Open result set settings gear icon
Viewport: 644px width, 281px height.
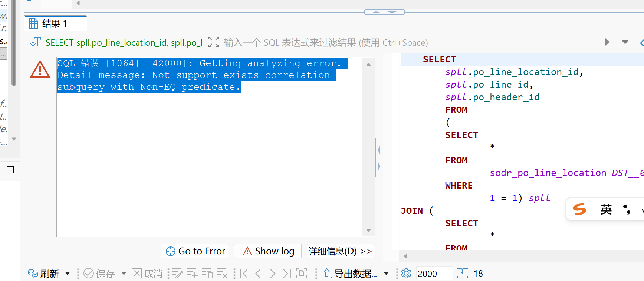coord(406,274)
